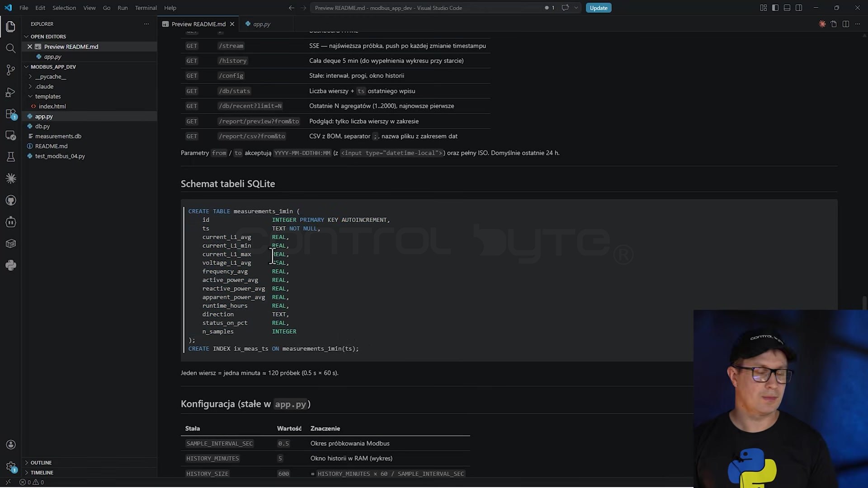868x488 pixels.
Task: Open the Manage gear icon
Action: 11,466
